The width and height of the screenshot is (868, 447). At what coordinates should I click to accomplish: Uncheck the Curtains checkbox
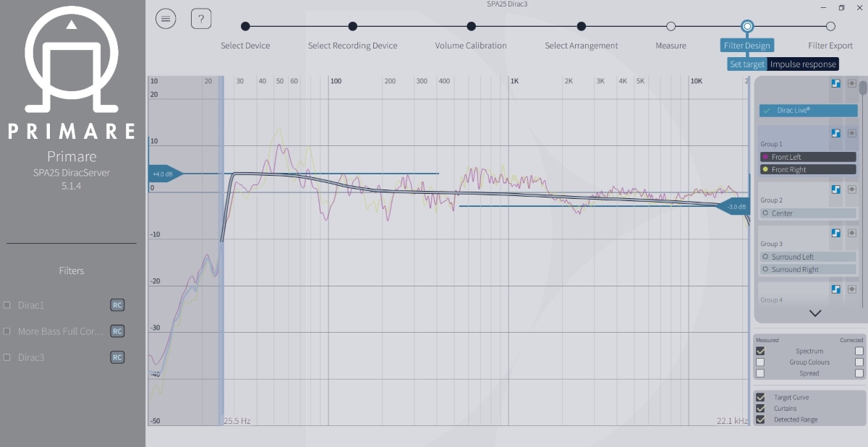[x=760, y=408]
